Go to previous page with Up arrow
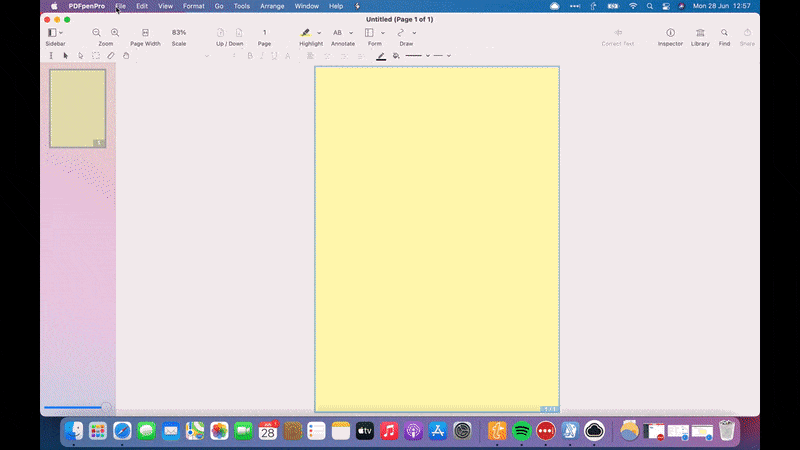 point(220,33)
